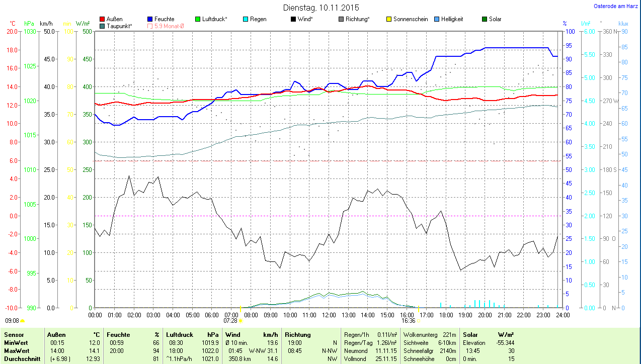Click the date title Dienstag, 10.11.2015
The image size is (641, 364).
point(321,8)
